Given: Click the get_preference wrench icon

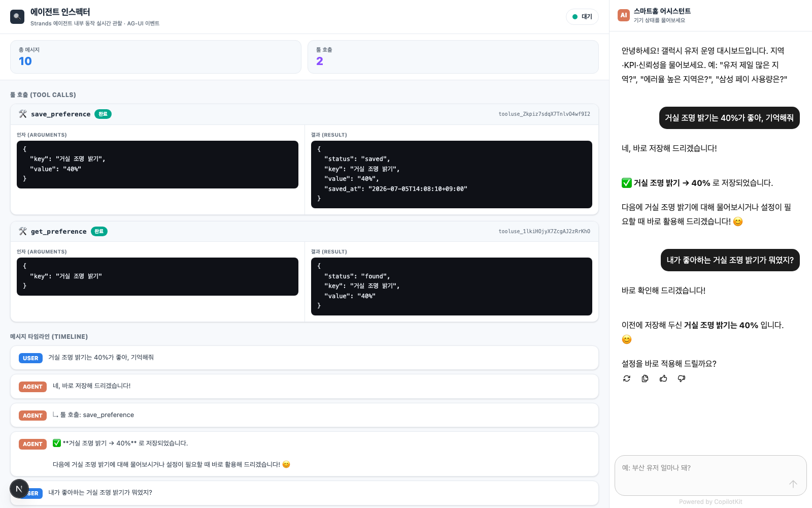Looking at the screenshot, I should 23,231.
